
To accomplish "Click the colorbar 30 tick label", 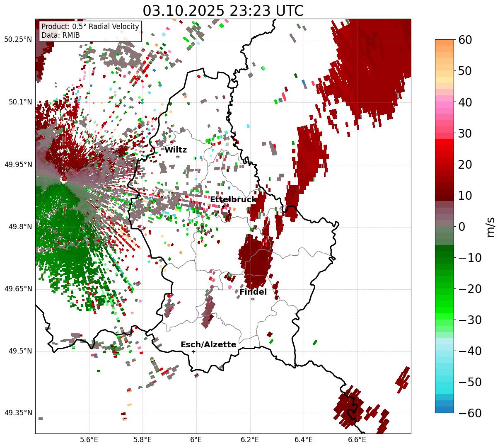I will coord(465,133).
